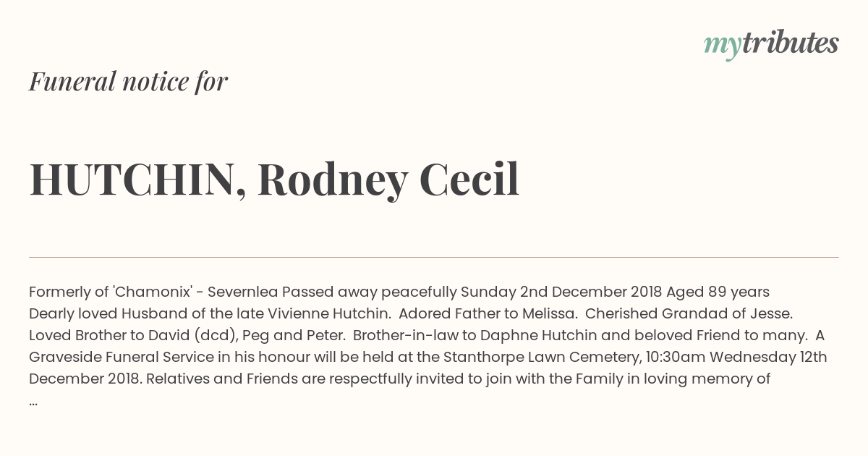Click 'Loved Brother to David (dcd)' text
Viewport: 868px width, 456px height.
[134, 335]
